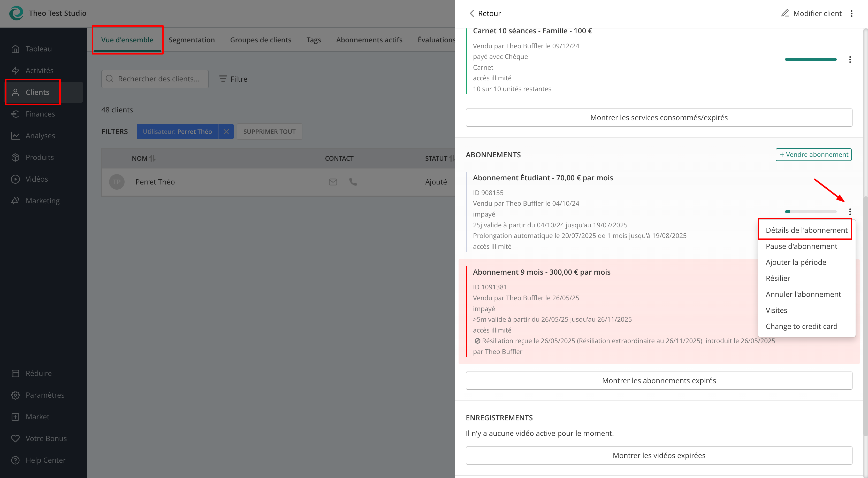Screen dimensions: 868x478
Task: Click the Vendre abonnement button
Action: pyautogui.click(x=813, y=155)
